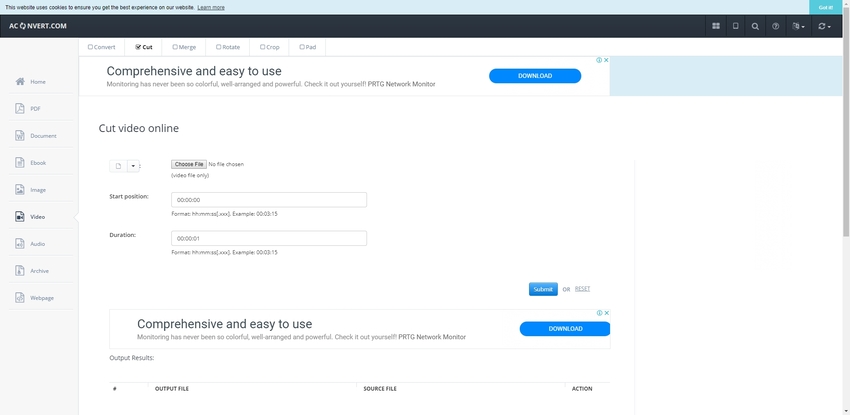Open the search magnifier icon
The height and width of the screenshot is (415, 850).
pos(755,26)
